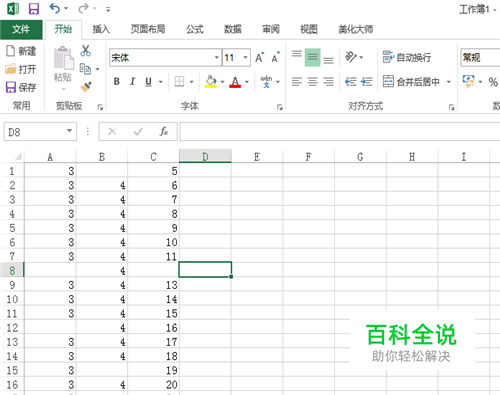Image resolution: width=500 pixels, height=395 pixels.
Task: Click the Decrease Indent icon
Action: (350, 82)
